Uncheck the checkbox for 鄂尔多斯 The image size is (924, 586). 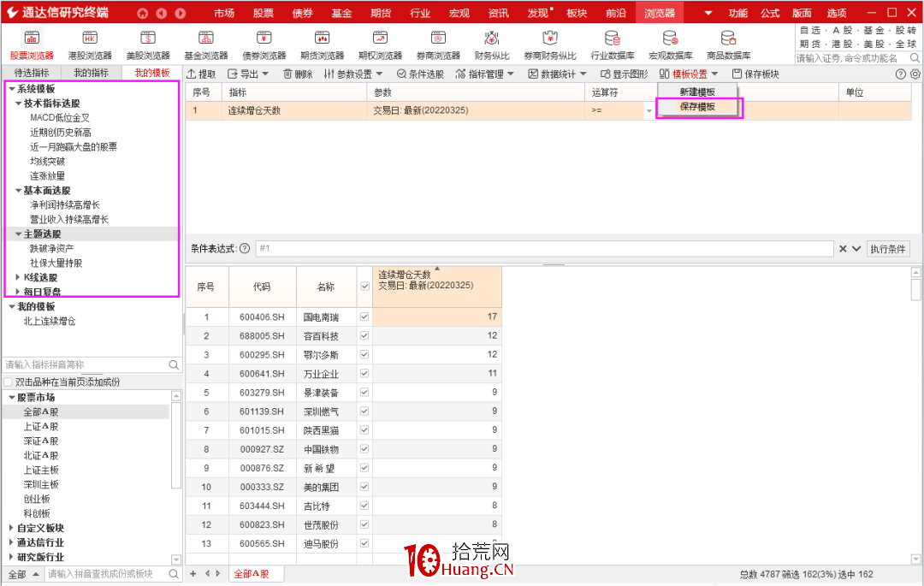tap(364, 354)
